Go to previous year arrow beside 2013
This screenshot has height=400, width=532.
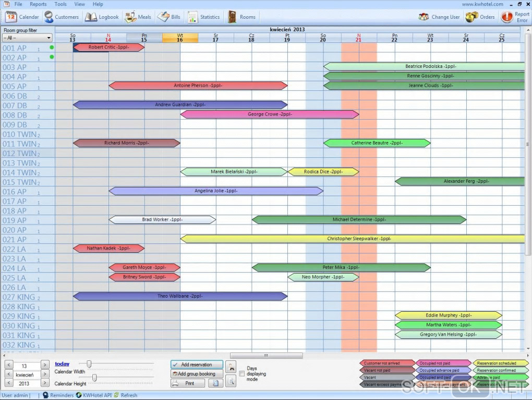pyautogui.click(x=9, y=383)
